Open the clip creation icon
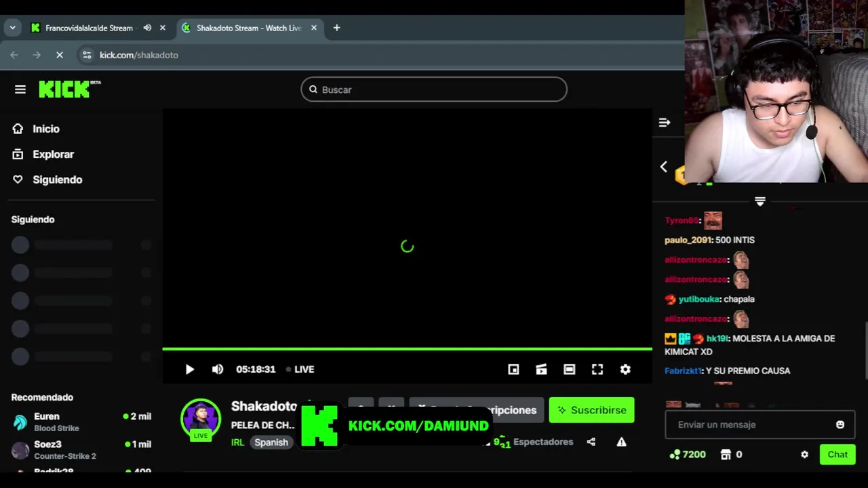 pos(541,369)
